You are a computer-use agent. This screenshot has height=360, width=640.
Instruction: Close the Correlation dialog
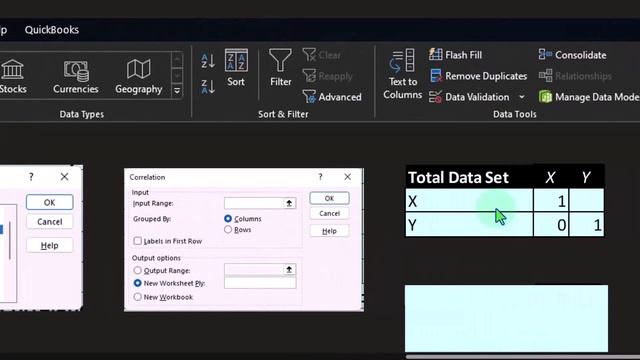tap(347, 177)
